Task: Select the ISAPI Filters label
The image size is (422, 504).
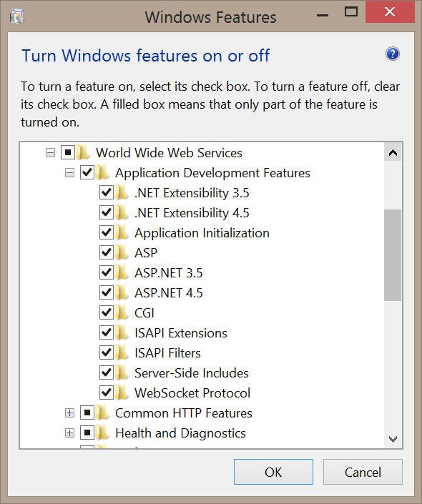Action: (167, 353)
